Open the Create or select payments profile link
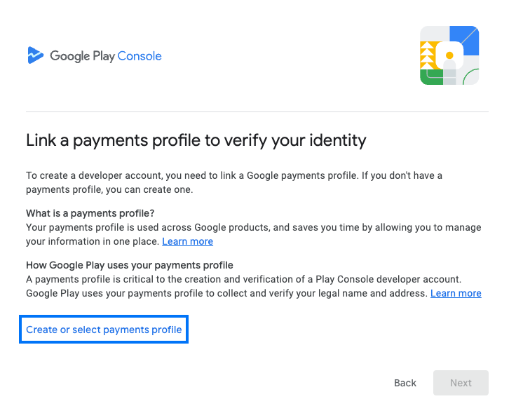The image size is (516, 420). tap(104, 330)
